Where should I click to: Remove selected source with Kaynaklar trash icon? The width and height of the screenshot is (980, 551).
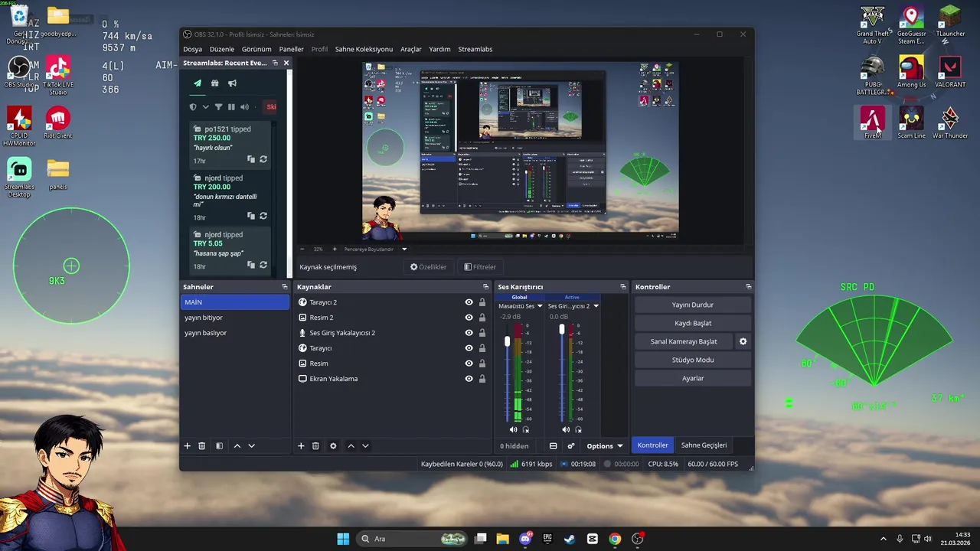[x=315, y=445]
